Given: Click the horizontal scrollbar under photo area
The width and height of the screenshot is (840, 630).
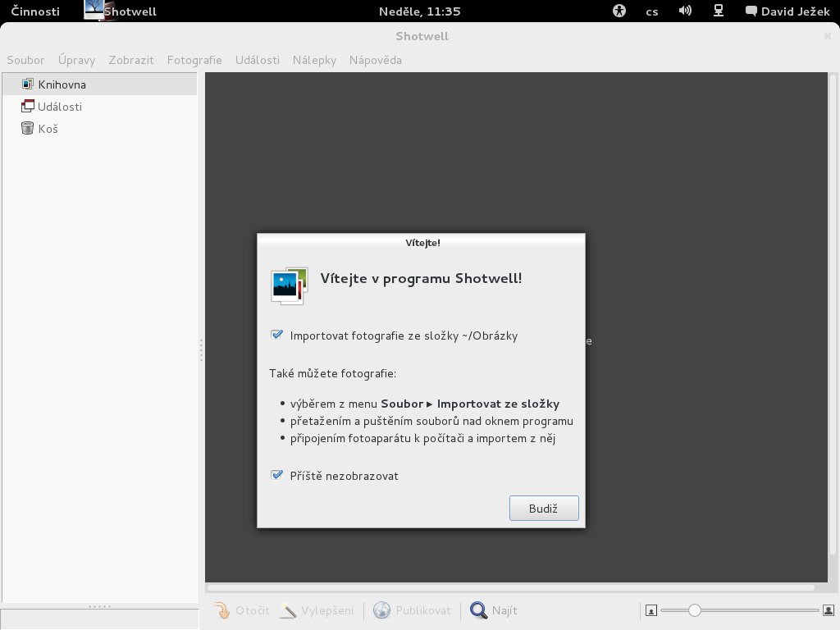Looking at the screenshot, I should tap(511, 587).
